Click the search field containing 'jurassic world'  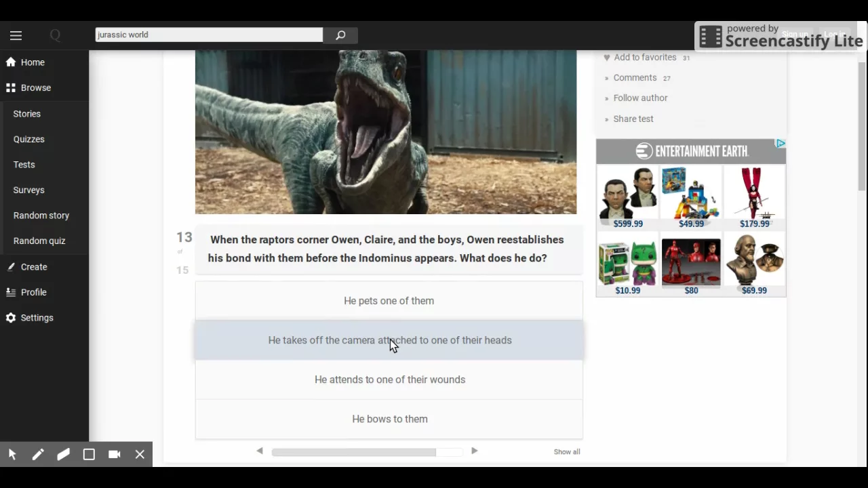click(x=209, y=35)
